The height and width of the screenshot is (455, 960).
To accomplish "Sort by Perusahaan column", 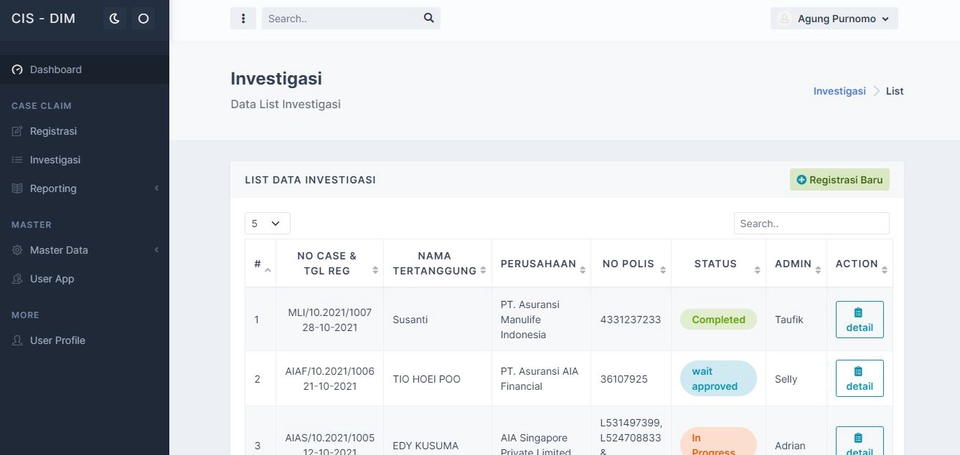I will (x=541, y=264).
